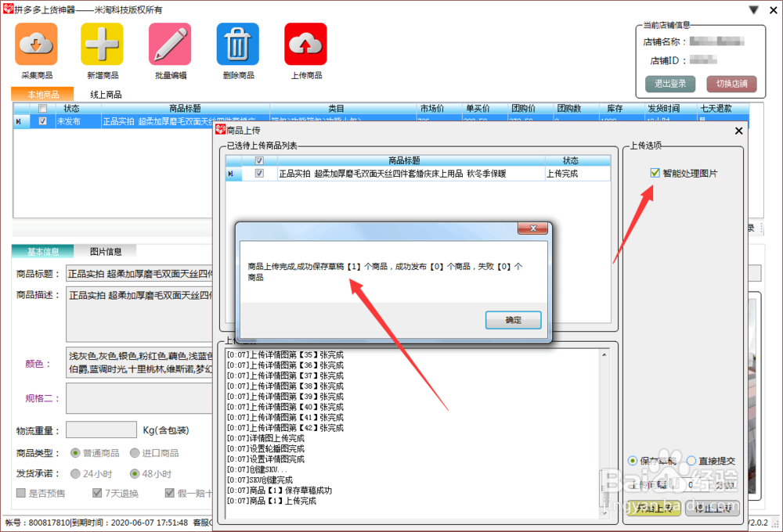Uncheck the product row checkbox in upload list

pyautogui.click(x=259, y=173)
